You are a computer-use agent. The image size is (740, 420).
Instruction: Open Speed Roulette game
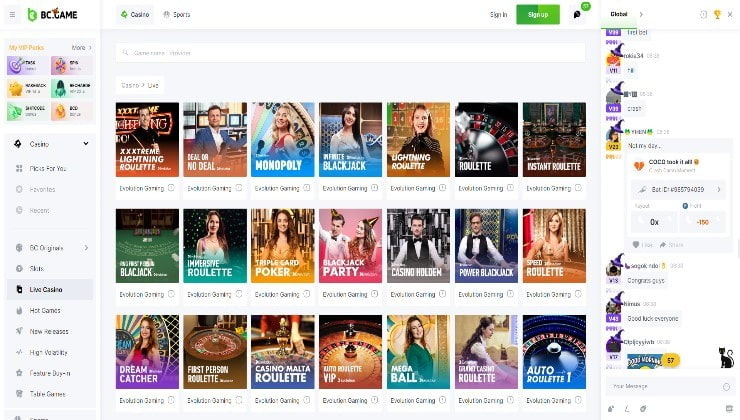click(x=555, y=246)
